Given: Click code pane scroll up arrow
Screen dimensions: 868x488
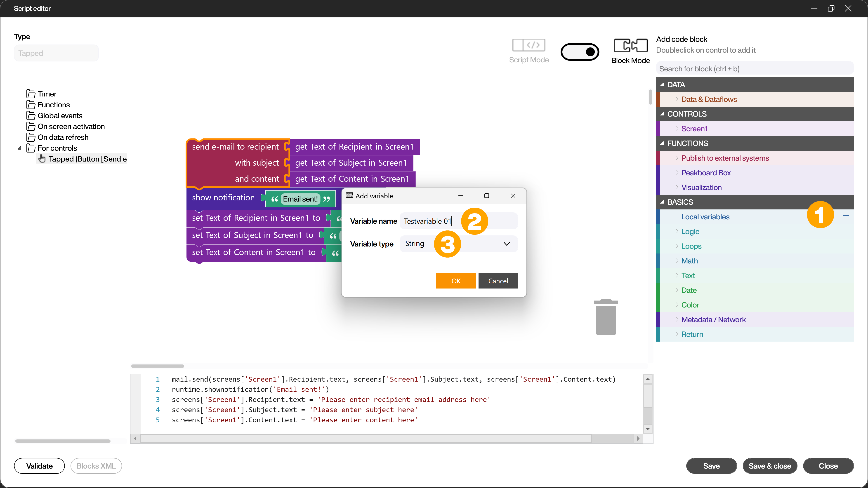Looking at the screenshot, I should (x=648, y=379).
